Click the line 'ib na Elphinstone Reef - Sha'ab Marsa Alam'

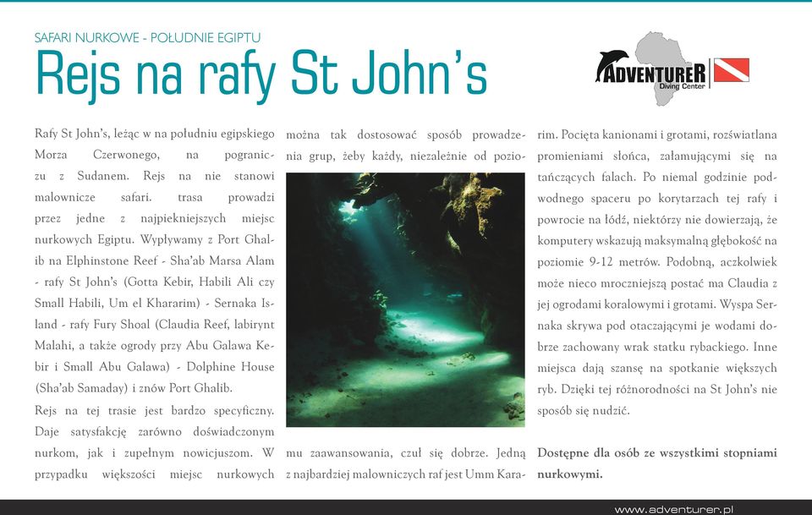point(154,260)
